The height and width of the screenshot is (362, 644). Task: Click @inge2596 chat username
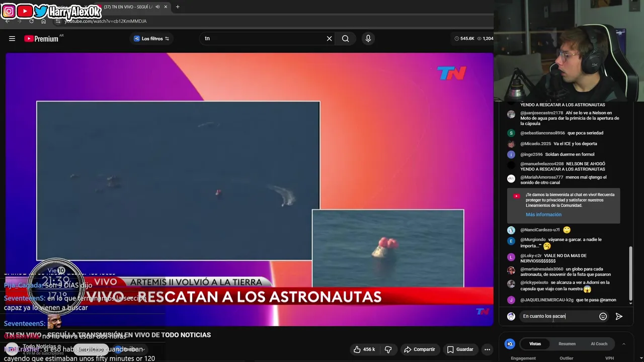[x=531, y=154]
